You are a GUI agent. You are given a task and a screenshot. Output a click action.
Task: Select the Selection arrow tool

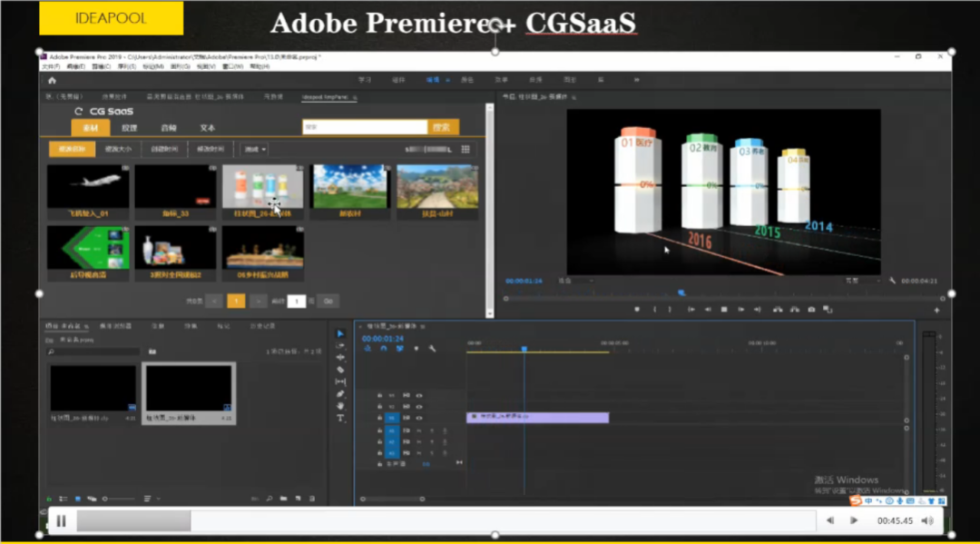(x=340, y=334)
